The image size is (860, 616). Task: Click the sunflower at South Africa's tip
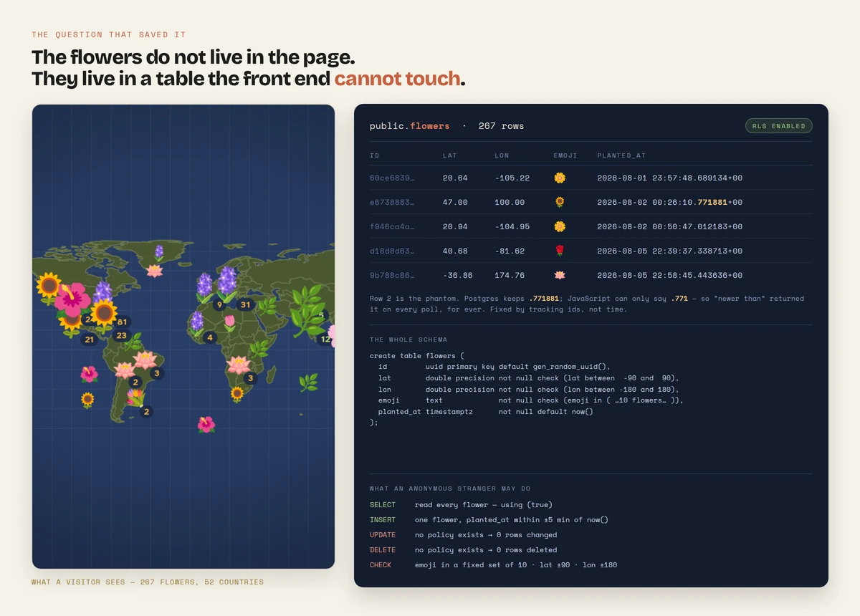237,393
